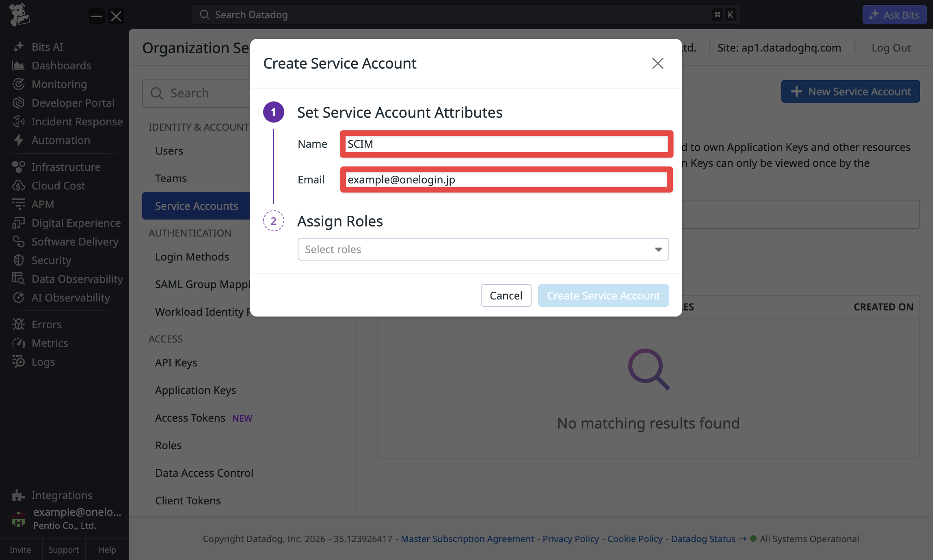Viewport: 934px width, 560px height.
Task: Open SAML Group Mappings settings
Action: pos(203,284)
